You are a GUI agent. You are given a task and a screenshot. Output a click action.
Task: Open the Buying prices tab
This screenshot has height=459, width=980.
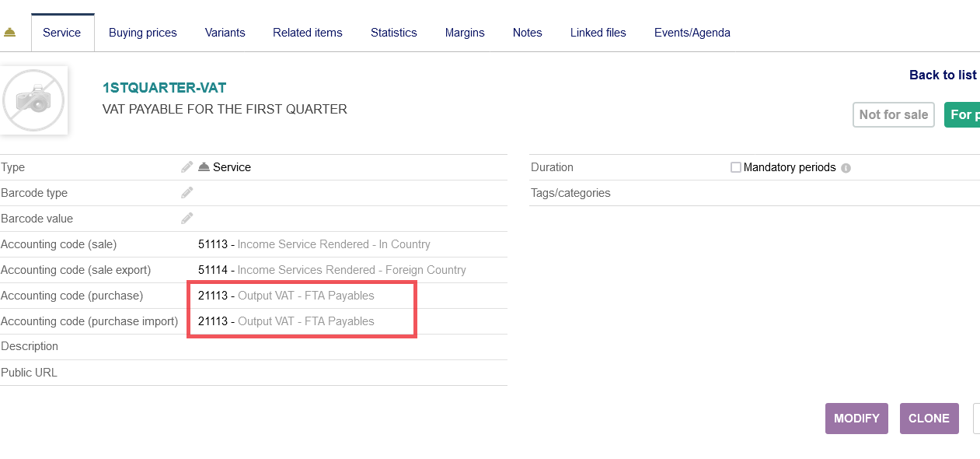(x=143, y=33)
